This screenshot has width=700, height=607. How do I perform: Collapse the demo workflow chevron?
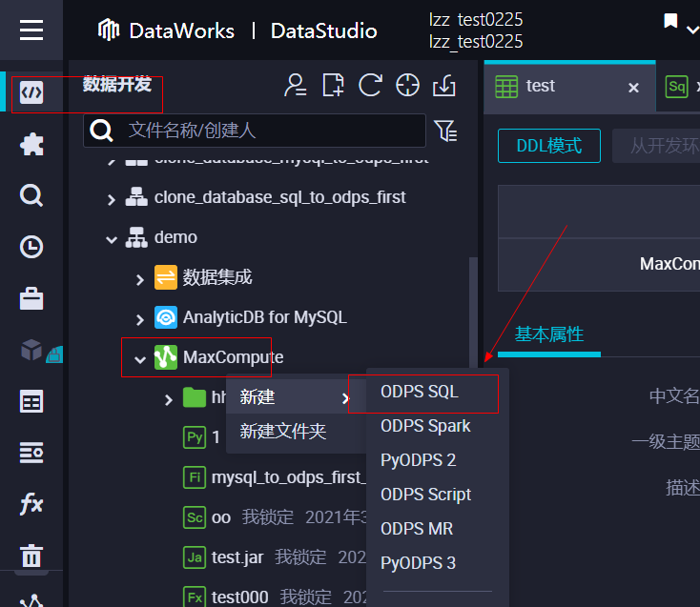[x=112, y=239]
